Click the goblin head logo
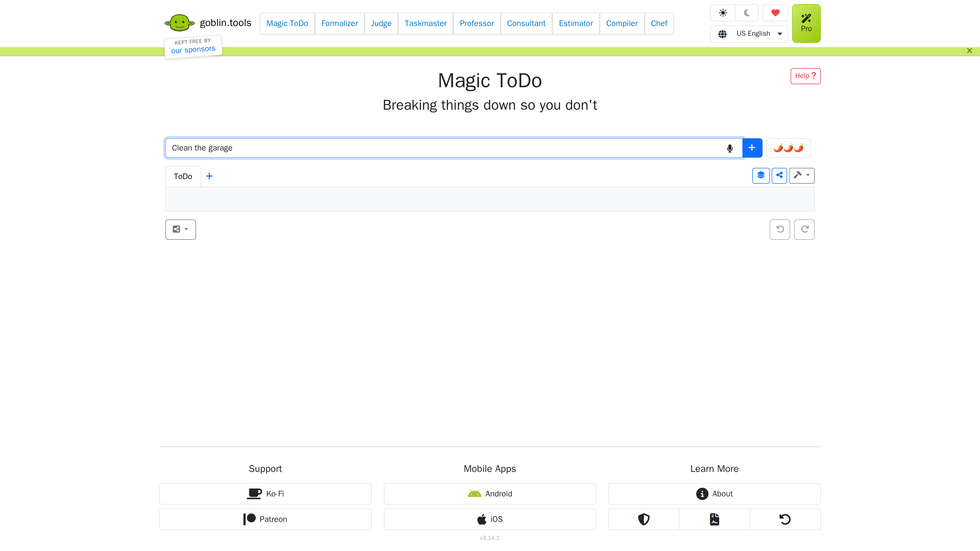This screenshot has height=551, width=980. pos(179,23)
